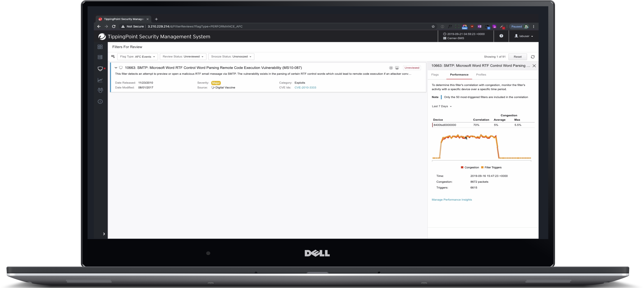The height and width of the screenshot is (288, 644).
Task: Click the browser address bar URL
Action: (195, 26)
